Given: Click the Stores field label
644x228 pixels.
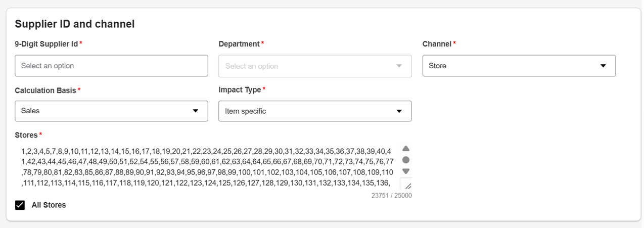Looking at the screenshot, I should pos(26,135).
